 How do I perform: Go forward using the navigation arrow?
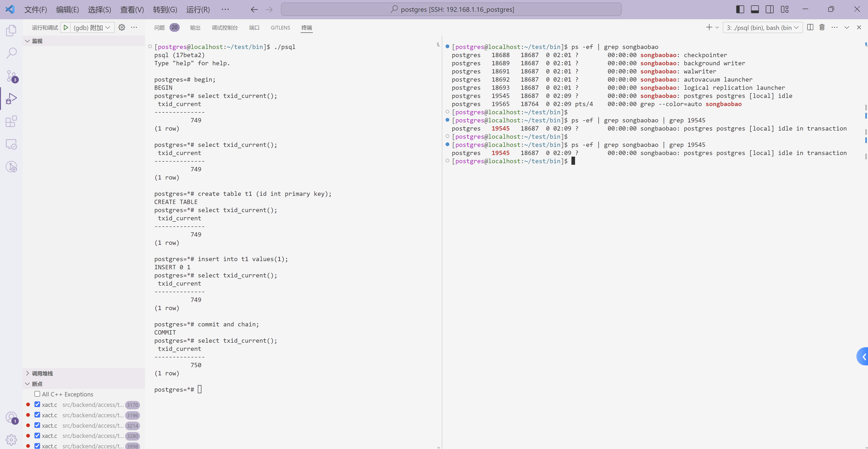click(x=269, y=10)
